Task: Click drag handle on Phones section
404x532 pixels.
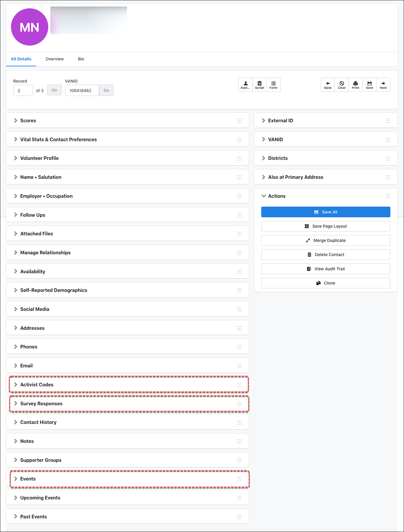Action: [239, 347]
